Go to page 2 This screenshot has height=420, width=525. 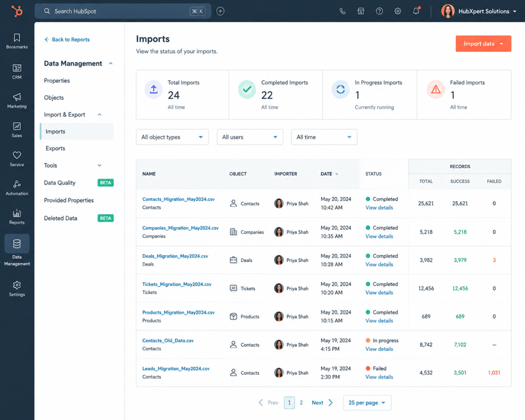tap(301, 403)
